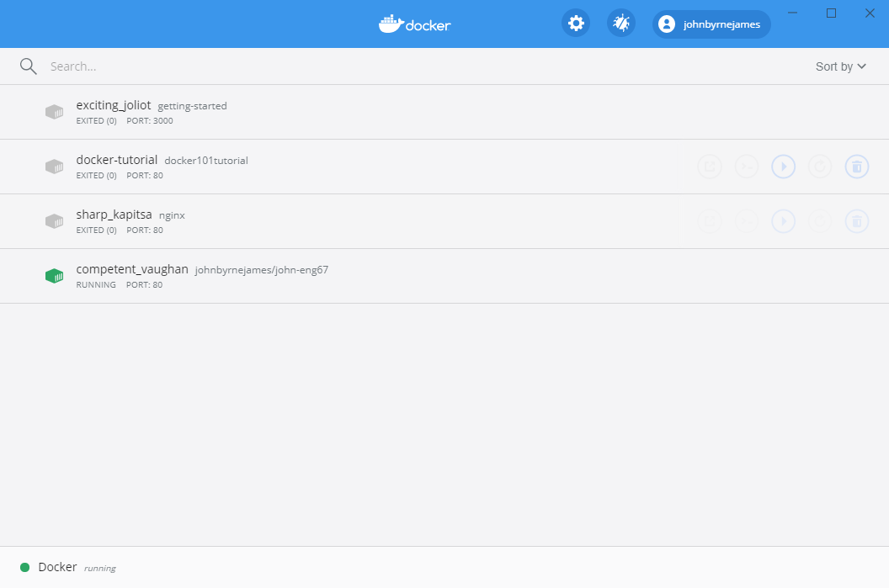Image resolution: width=889 pixels, height=588 pixels.
Task: Click the Docker whale logo
Action: 414,24
